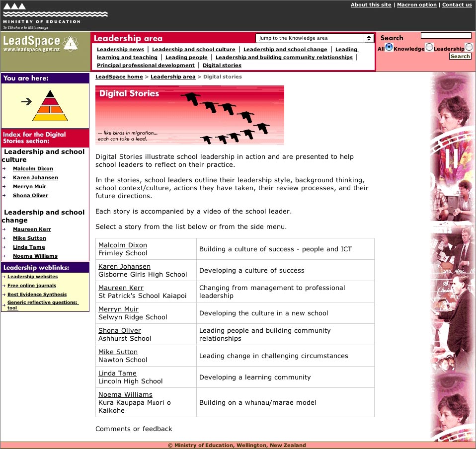This screenshot has width=476, height=449.
Task: Open Merryn Muir story in the table
Action: coord(118,309)
